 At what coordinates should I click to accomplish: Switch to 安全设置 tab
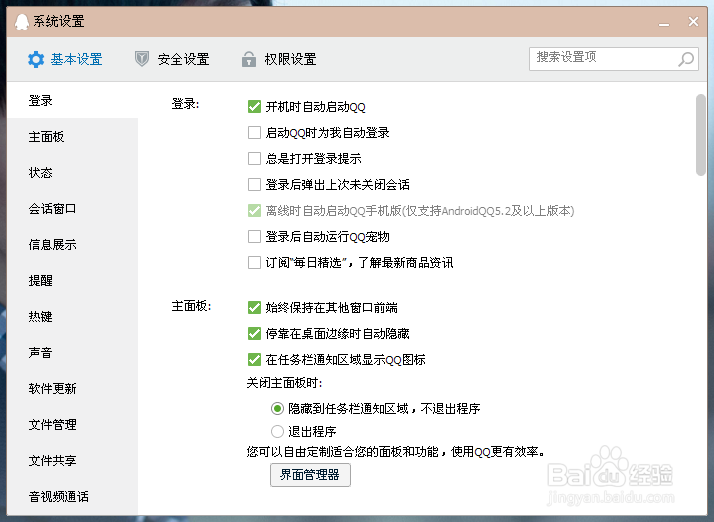(x=172, y=59)
